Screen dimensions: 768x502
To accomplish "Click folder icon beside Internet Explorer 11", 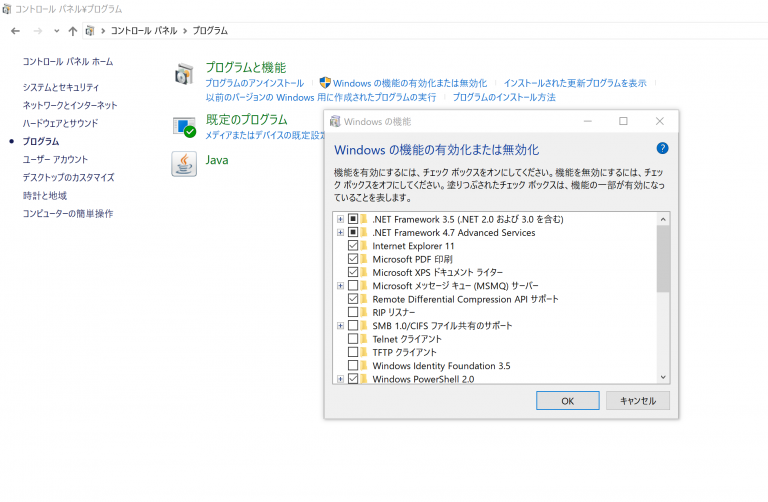I will click(x=364, y=245).
